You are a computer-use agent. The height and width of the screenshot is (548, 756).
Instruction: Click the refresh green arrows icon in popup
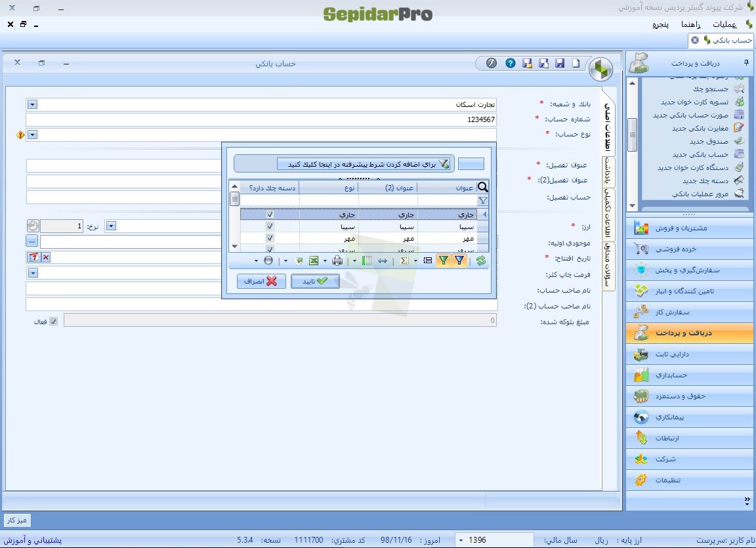480,261
